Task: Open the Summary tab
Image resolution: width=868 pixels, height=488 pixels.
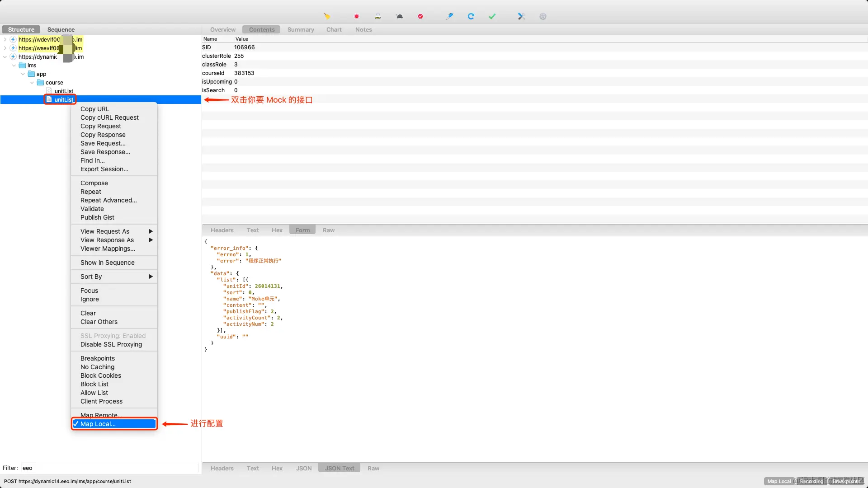Action: click(301, 30)
